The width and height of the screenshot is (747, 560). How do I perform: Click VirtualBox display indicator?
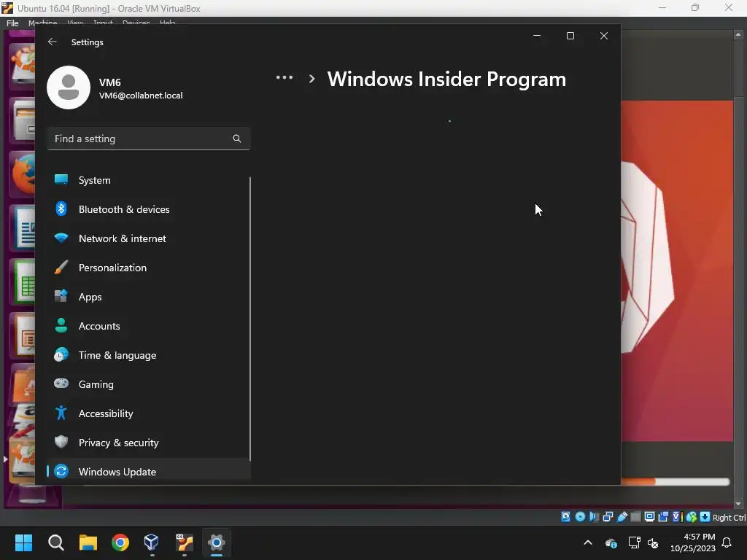point(649,517)
